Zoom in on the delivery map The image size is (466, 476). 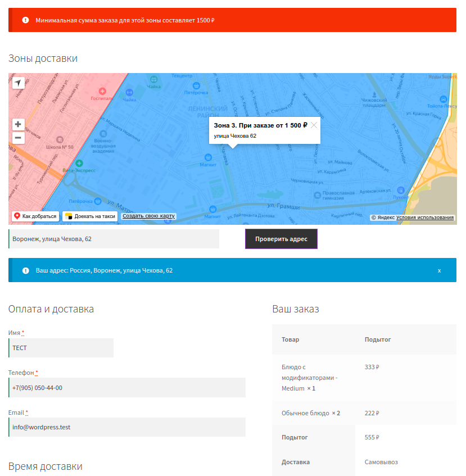coord(18,124)
